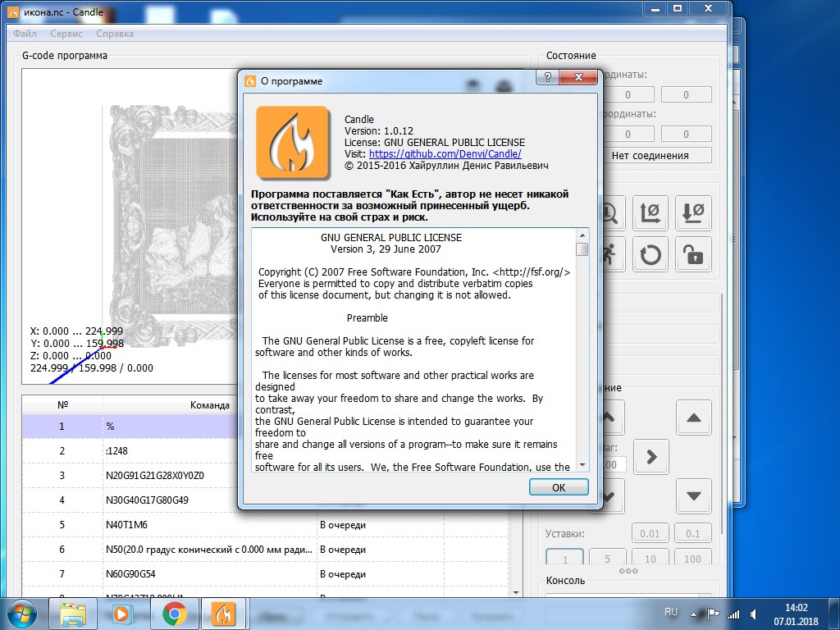Click Candle app in taskbar

225,614
